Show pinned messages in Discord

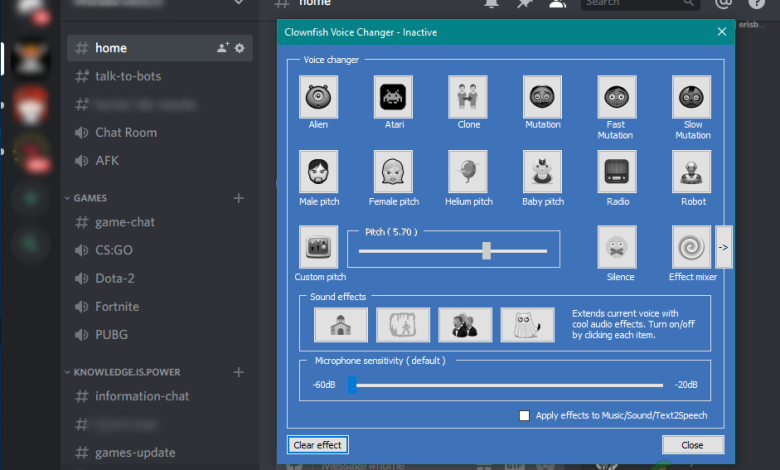pos(524,3)
